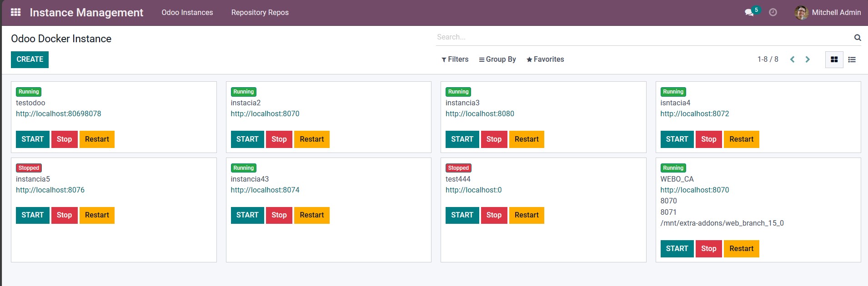Switch to list view
This screenshot has height=286, width=868.
click(852, 59)
